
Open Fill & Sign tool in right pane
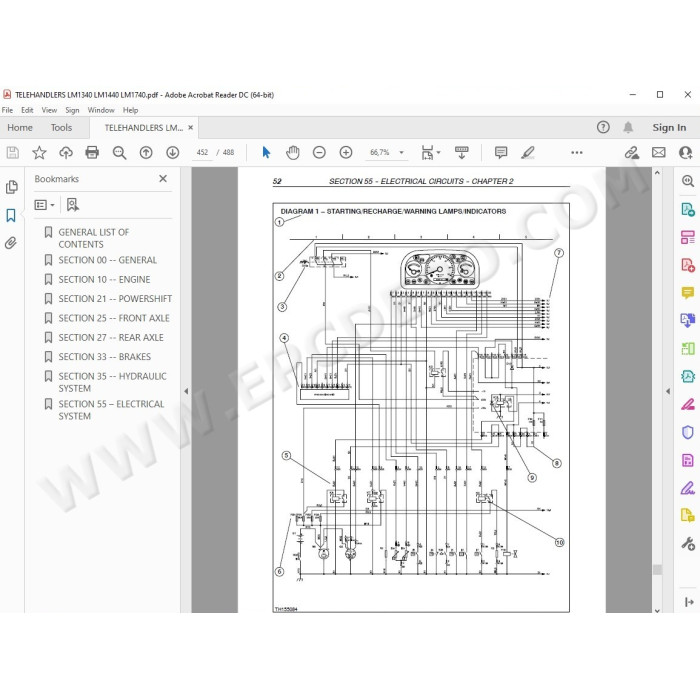(688, 488)
